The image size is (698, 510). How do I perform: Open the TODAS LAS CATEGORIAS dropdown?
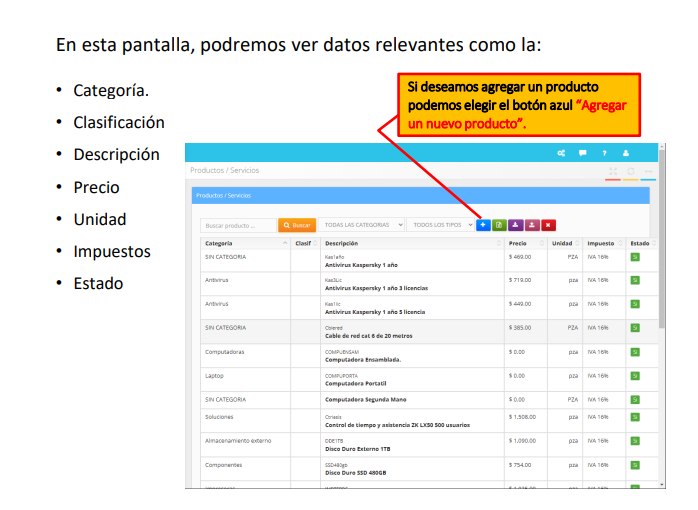pos(362,225)
